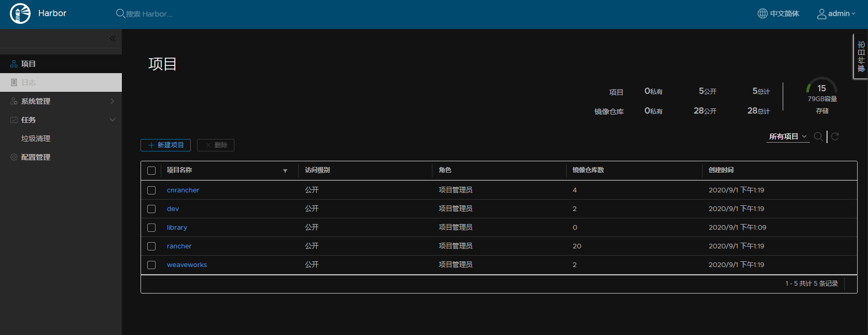Click the 日志 sidebar icon

[14, 82]
